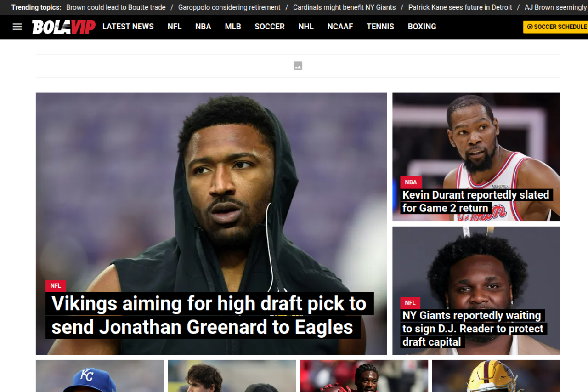Open the Latest News menu item

pyautogui.click(x=128, y=27)
